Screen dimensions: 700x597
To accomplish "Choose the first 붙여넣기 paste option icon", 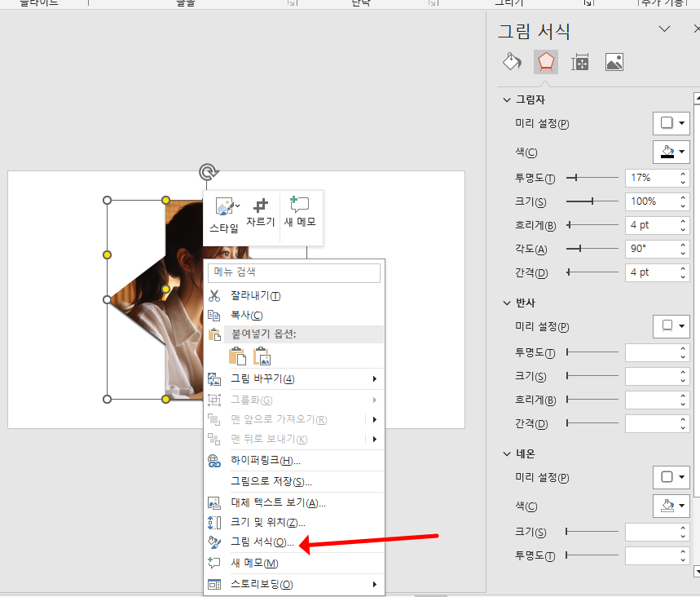I will coord(236,356).
